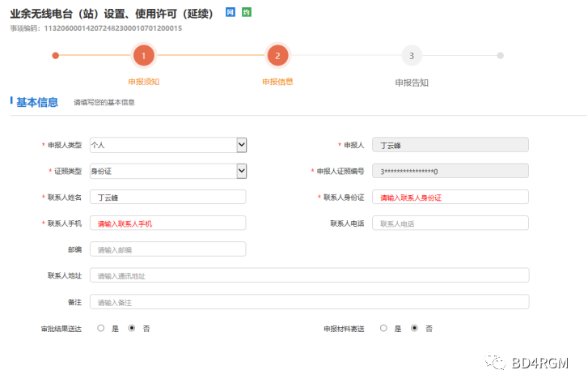Click the 申报须知 step label
Image resolution: width=588 pixels, height=387 pixels.
tap(144, 82)
